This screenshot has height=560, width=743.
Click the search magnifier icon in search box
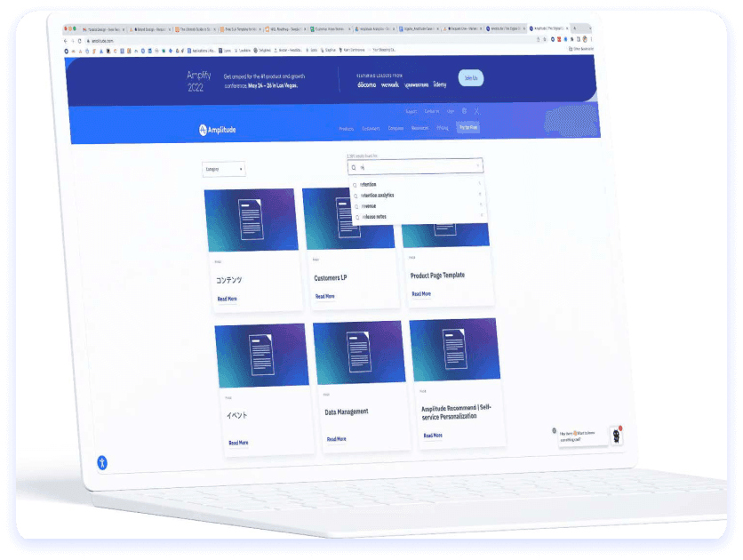point(354,166)
